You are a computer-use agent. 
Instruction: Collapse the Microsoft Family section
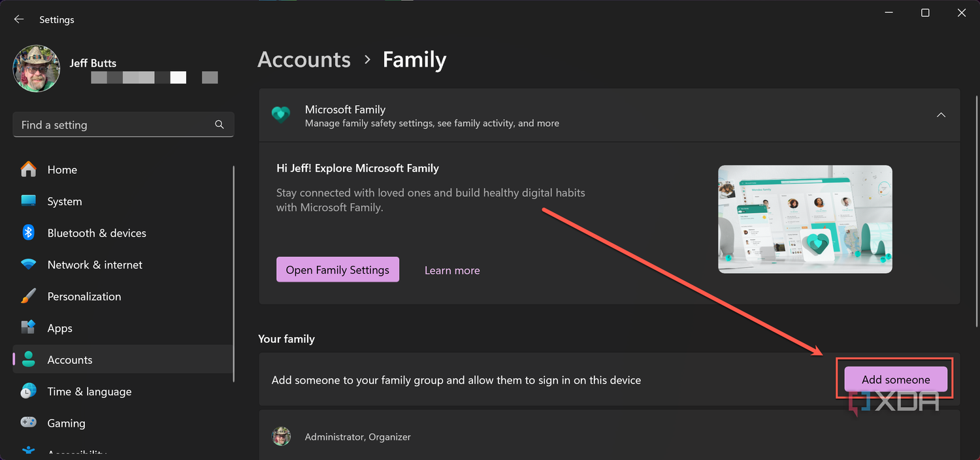(x=941, y=115)
